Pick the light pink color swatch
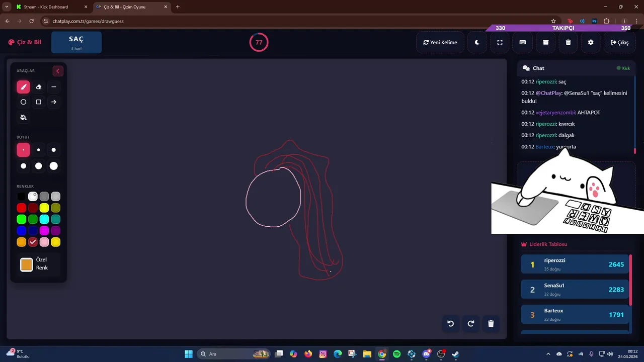 point(44,242)
